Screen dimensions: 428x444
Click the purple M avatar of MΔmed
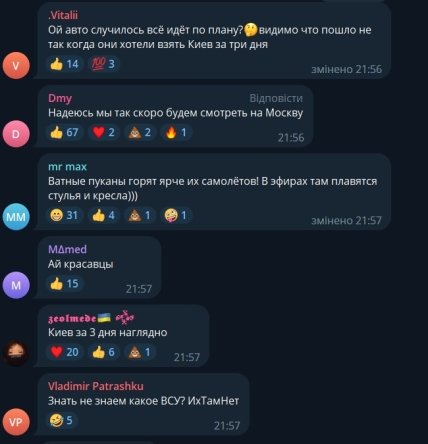[x=16, y=285]
